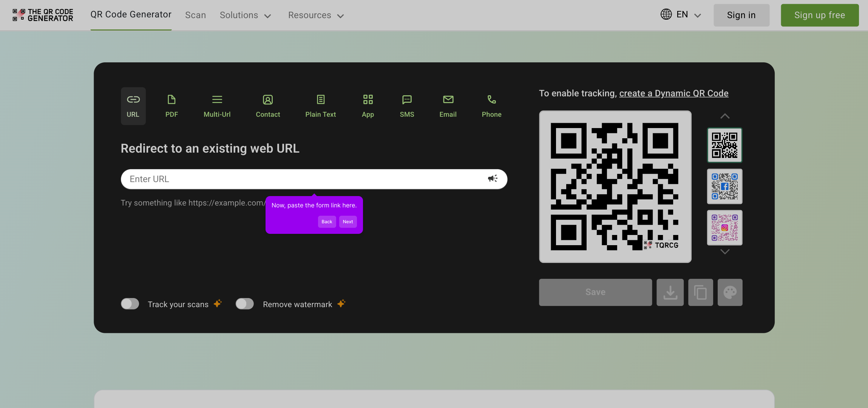Screen dimensions: 868x408
Task: Select the Instagram pink QR template
Action: coord(725,228)
